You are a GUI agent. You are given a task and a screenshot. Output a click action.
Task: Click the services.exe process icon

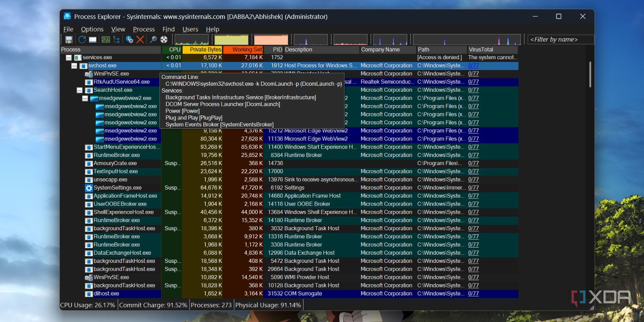[78, 58]
